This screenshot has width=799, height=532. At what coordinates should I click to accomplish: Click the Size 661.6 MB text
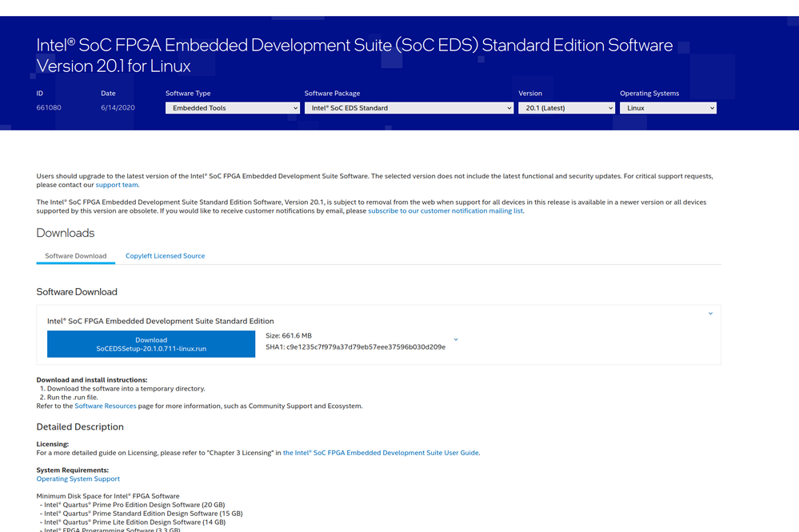289,336
